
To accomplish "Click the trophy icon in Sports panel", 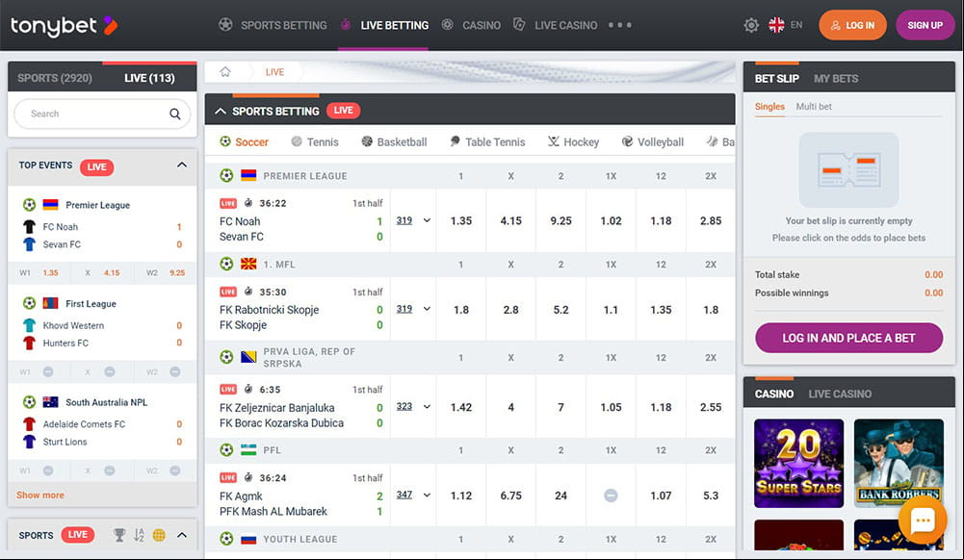I will [119, 535].
